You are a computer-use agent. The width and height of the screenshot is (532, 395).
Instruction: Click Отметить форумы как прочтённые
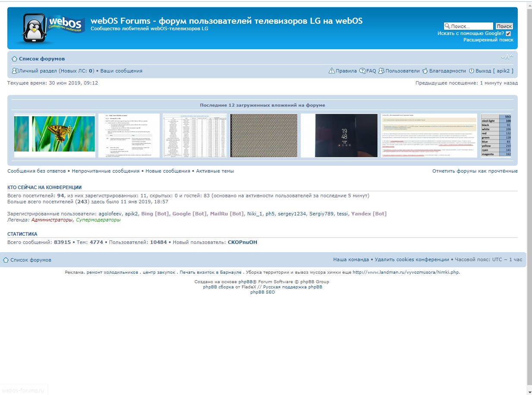click(x=475, y=171)
